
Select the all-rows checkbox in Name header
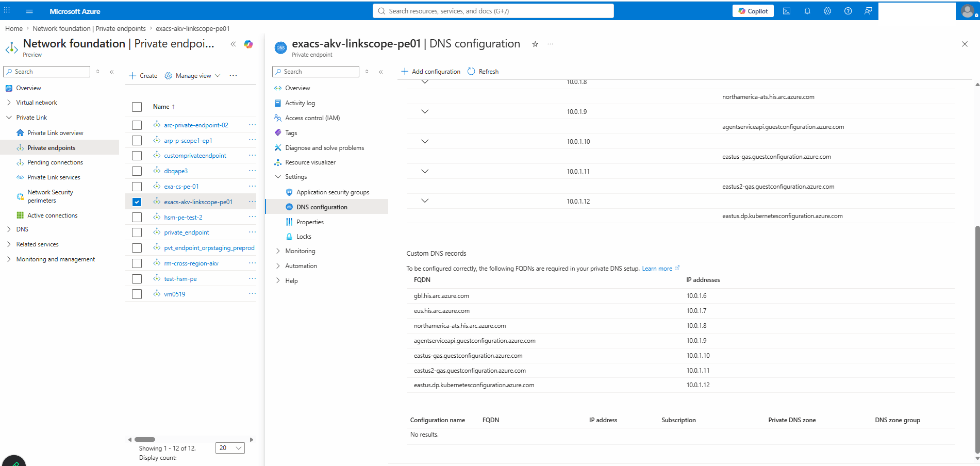(x=137, y=107)
